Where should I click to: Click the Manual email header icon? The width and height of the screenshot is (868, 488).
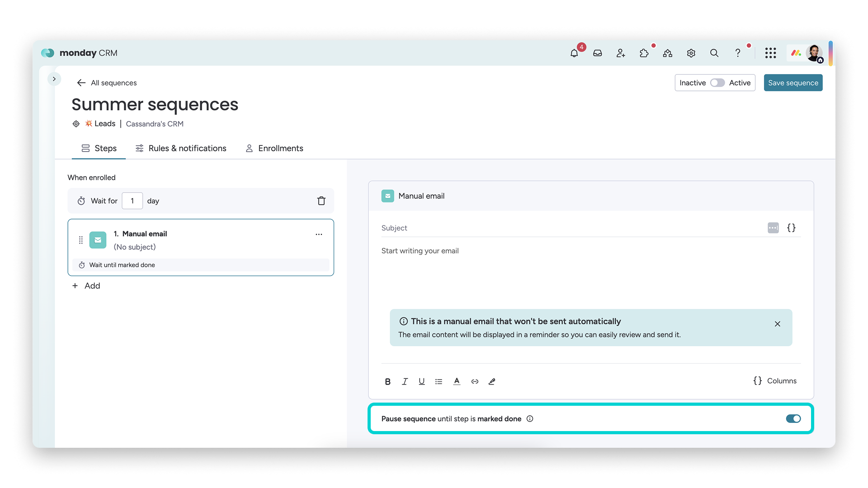tap(387, 196)
